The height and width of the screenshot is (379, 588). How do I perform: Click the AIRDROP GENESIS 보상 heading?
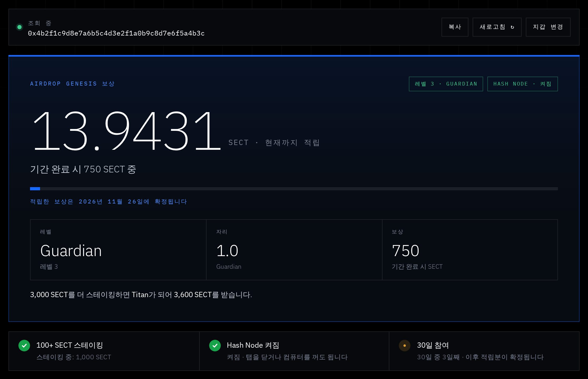[72, 84]
